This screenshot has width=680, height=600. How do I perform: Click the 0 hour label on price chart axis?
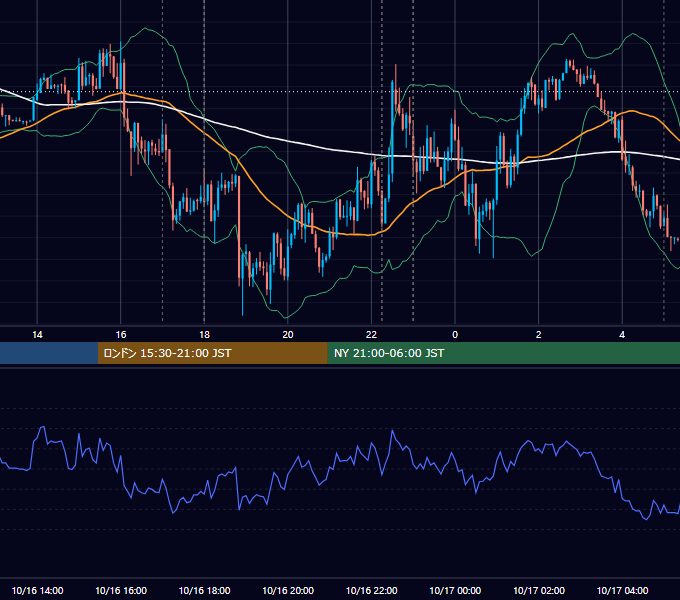455,334
